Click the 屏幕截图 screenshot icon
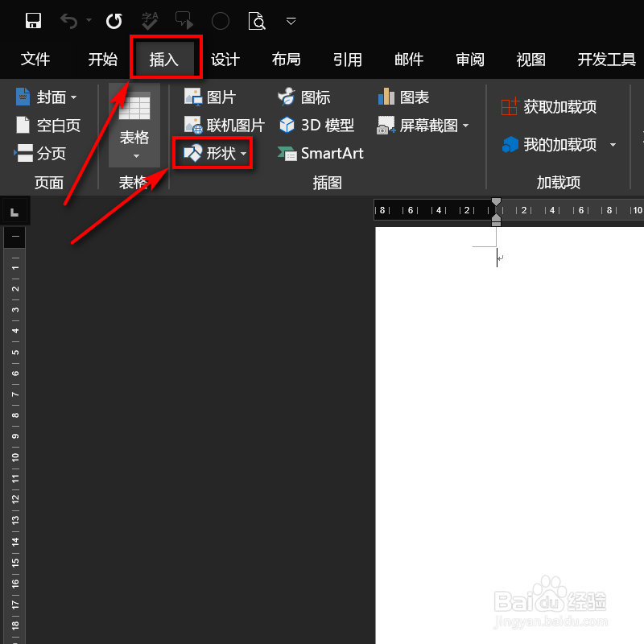This screenshot has width=644, height=644. [386, 125]
